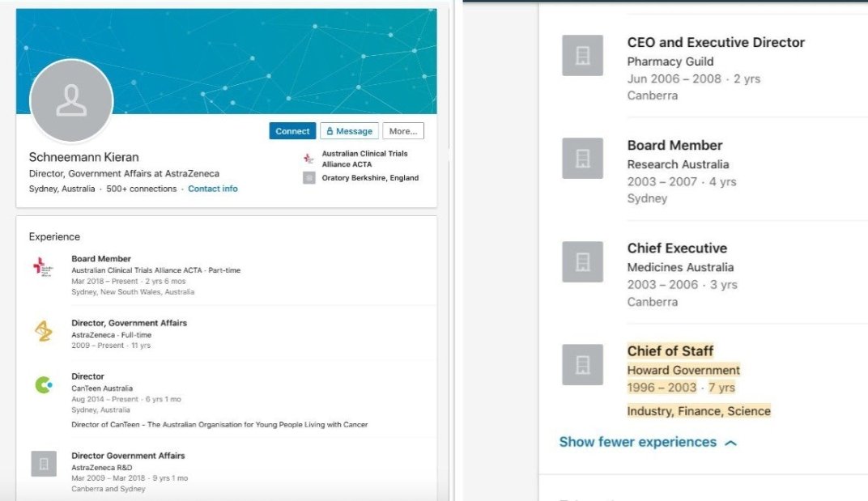Click Medicines Australia company name
Image resolution: width=868 pixels, height=501 pixels.
(x=680, y=267)
